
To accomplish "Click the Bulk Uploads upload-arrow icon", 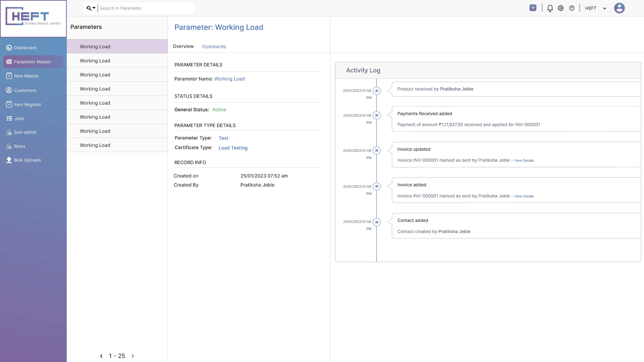I will [9, 160].
